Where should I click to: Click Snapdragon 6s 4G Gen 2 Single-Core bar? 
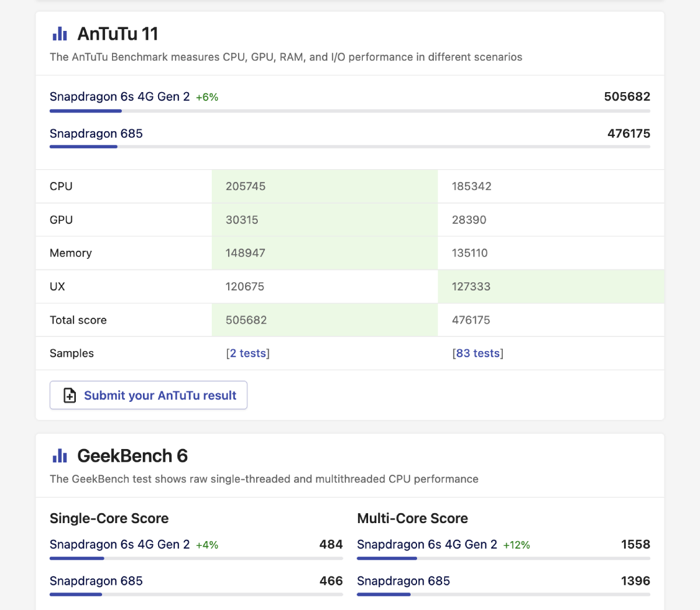point(196,559)
